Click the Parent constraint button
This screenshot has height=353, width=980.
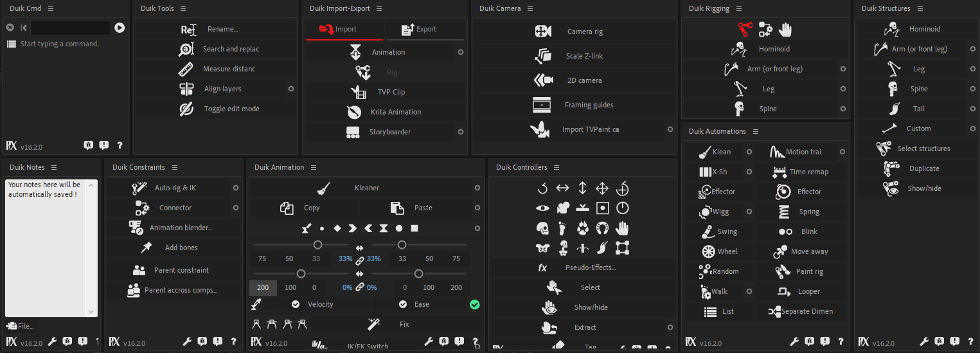click(x=174, y=270)
